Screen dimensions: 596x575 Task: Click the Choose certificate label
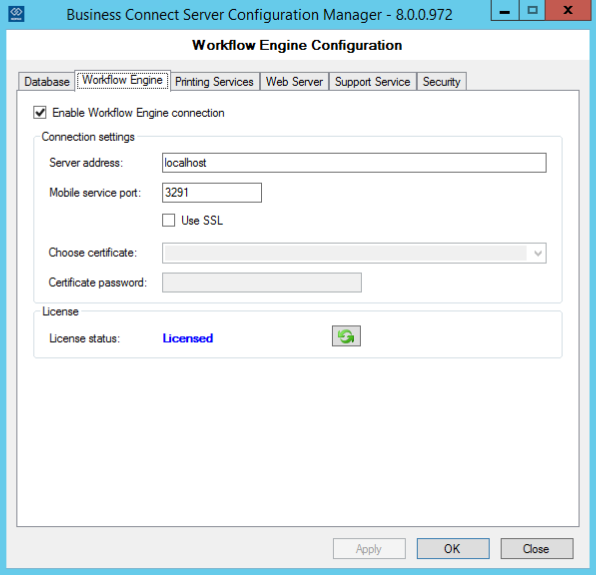[x=93, y=253]
